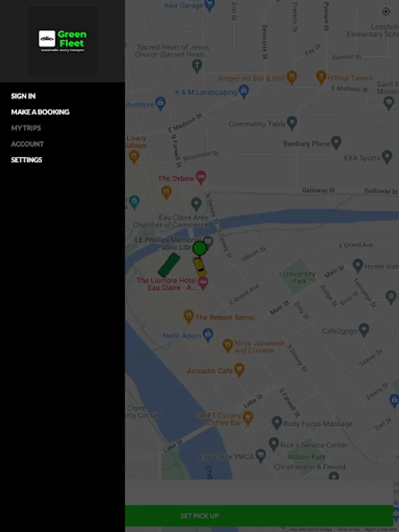Screen dimensions: 399x532
Task: Click the EXA Sports map pin
Action: coord(387,157)
